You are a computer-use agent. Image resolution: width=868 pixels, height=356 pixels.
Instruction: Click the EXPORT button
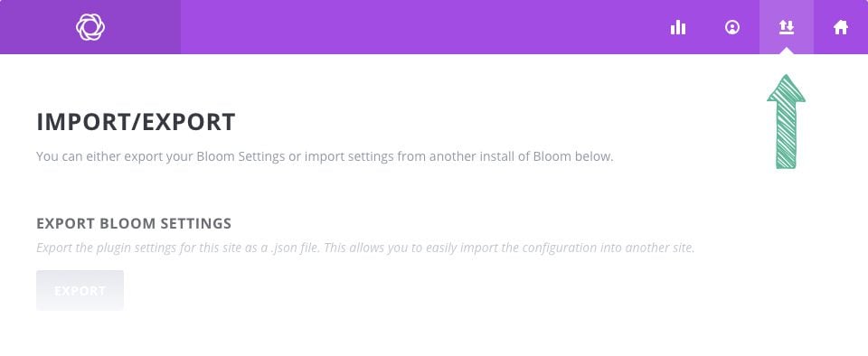click(x=80, y=290)
